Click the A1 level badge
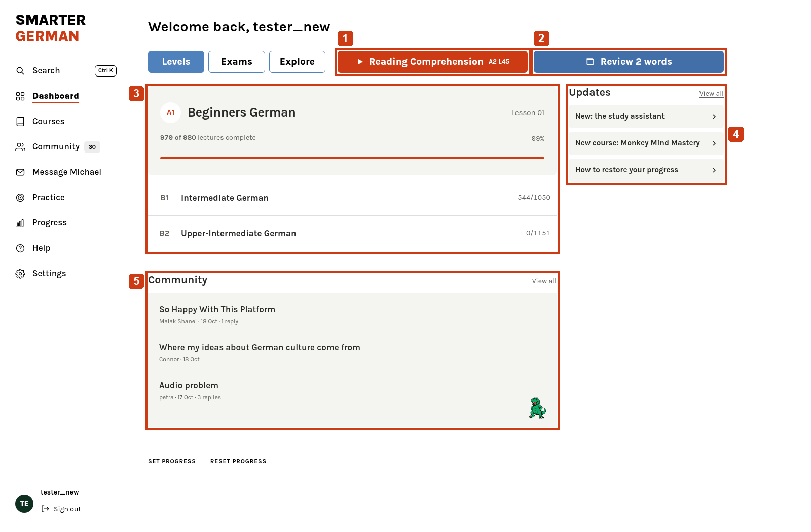 (x=171, y=112)
